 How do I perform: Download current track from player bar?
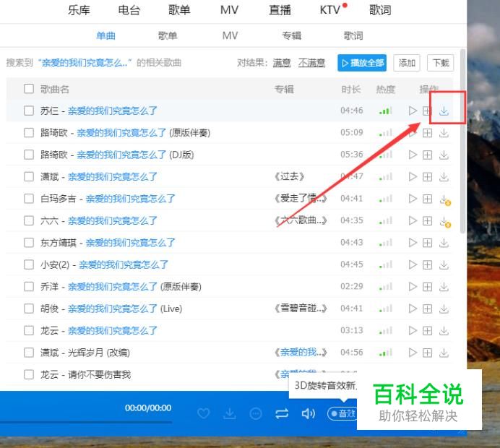coord(230,413)
